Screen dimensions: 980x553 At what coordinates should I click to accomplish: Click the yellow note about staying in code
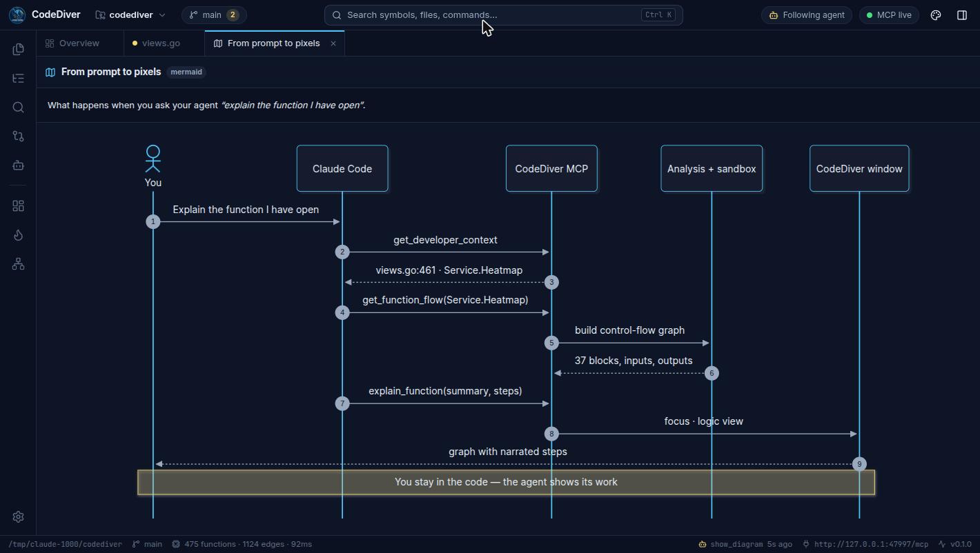pyautogui.click(x=506, y=482)
